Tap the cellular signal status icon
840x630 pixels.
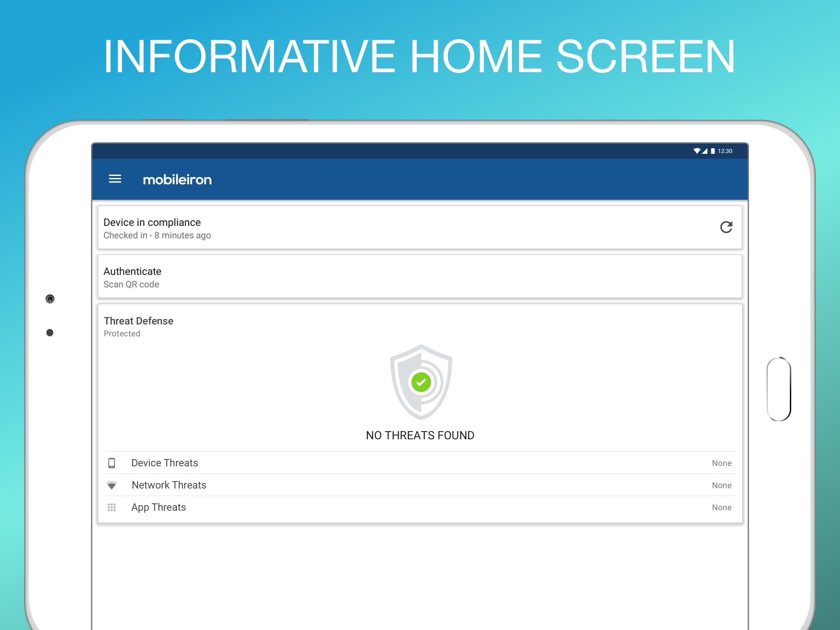tap(704, 151)
